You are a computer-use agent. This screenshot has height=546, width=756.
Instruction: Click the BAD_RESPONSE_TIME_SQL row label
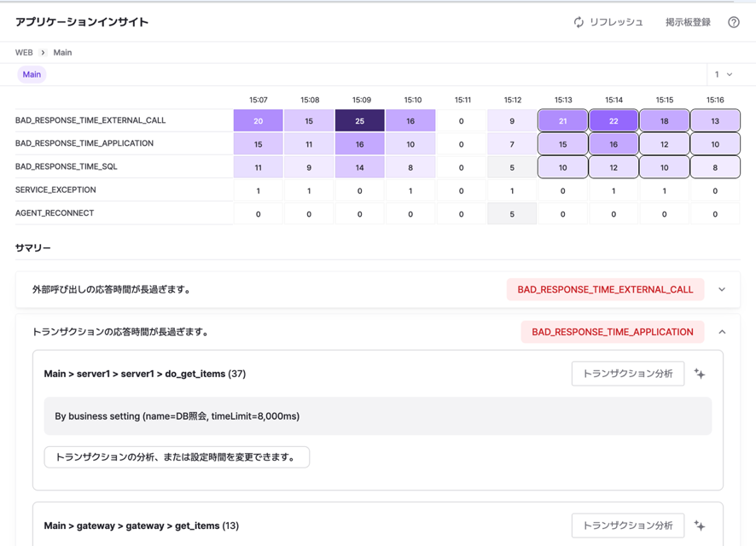[x=67, y=167]
